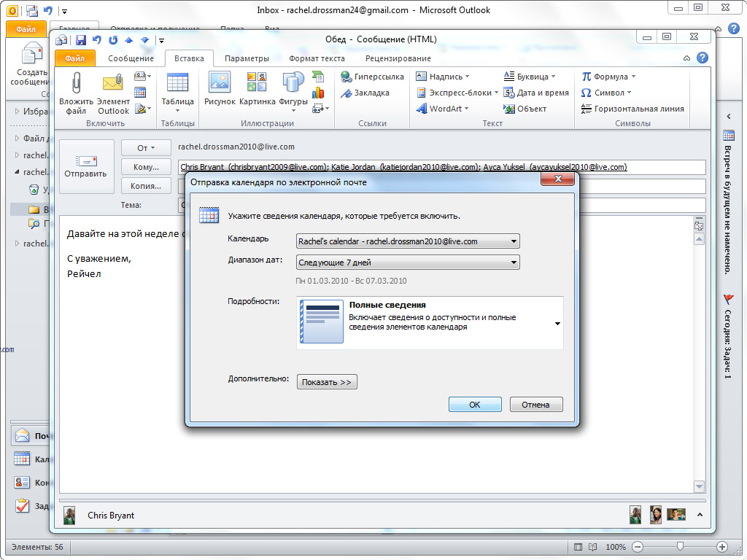
Task: Click zoom in plus on status bar
Action: [x=722, y=547]
